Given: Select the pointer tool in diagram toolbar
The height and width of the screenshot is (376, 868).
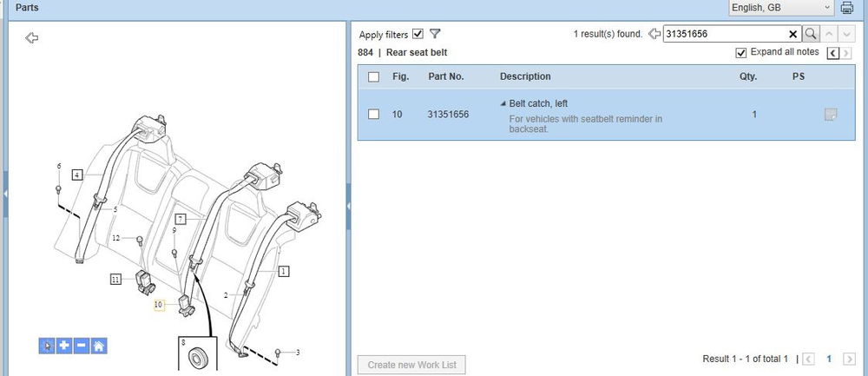Looking at the screenshot, I should [x=47, y=346].
